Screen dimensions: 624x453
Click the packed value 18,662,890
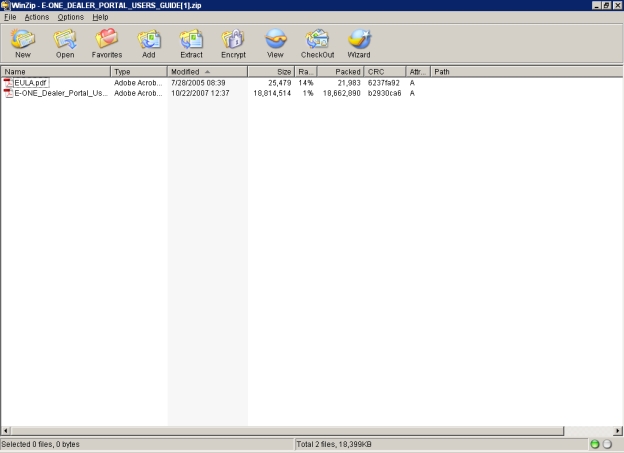(342, 93)
